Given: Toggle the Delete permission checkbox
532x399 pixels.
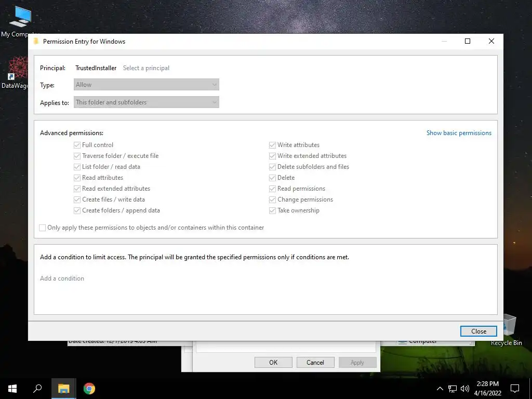Looking at the screenshot, I should pos(272,178).
